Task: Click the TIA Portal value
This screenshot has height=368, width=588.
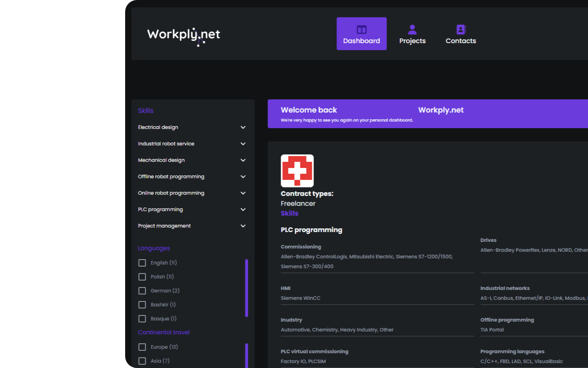Action: coord(492,330)
